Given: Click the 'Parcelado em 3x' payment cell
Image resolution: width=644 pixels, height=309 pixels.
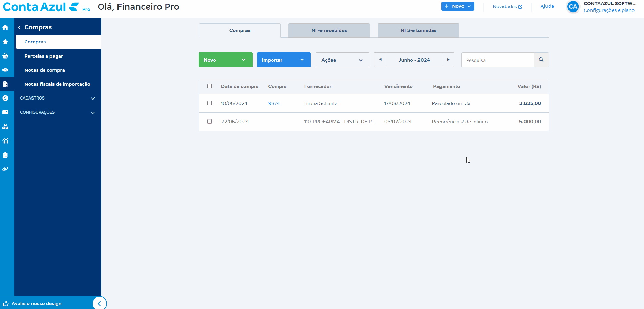Looking at the screenshot, I should tap(451, 103).
